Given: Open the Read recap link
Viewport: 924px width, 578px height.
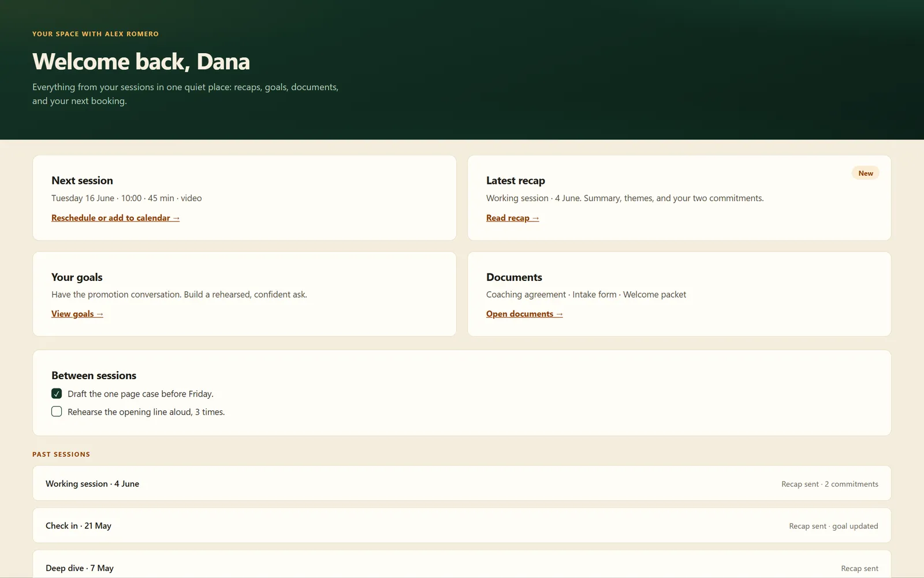Looking at the screenshot, I should [x=512, y=218].
